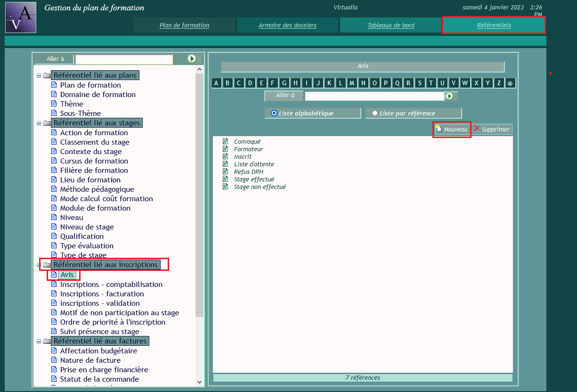Click document icon next to Convoqué
Screen dimensions: 577x392
click(225, 141)
